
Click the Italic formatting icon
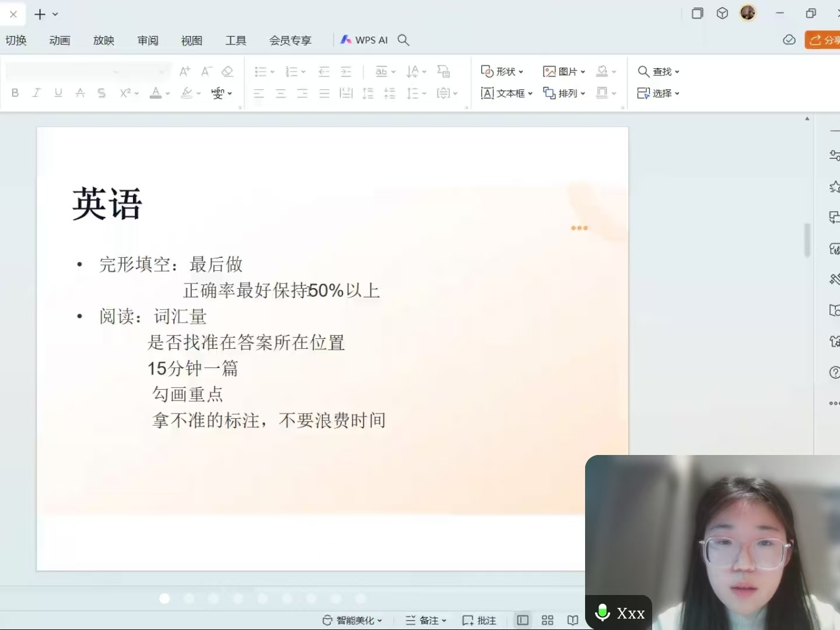(36, 93)
